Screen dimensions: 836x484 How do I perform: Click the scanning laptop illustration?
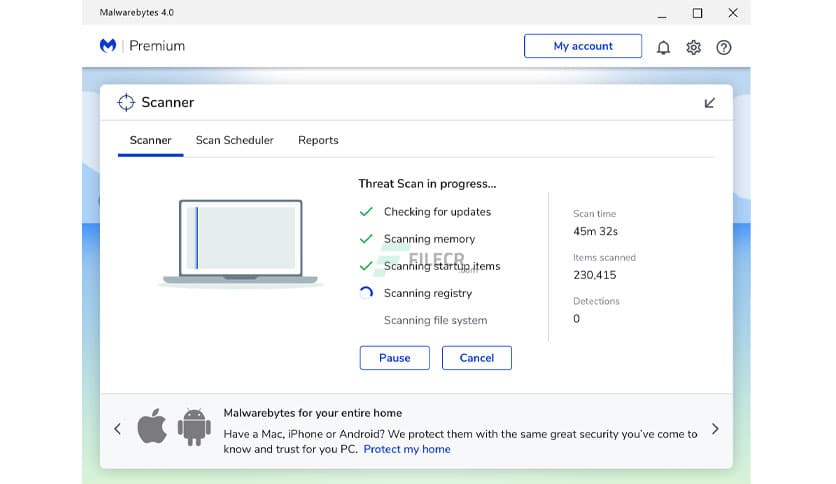[240, 244]
